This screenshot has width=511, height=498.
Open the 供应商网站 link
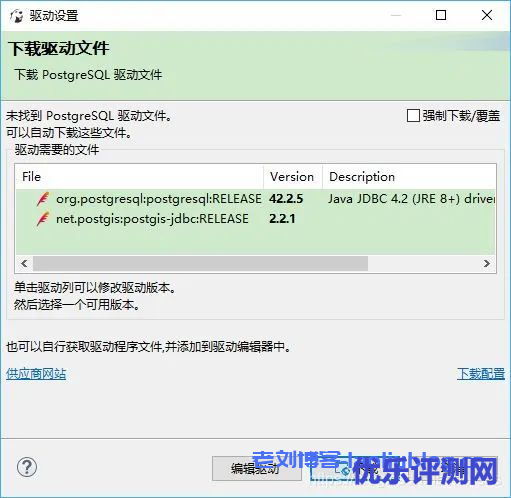[x=36, y=374]
